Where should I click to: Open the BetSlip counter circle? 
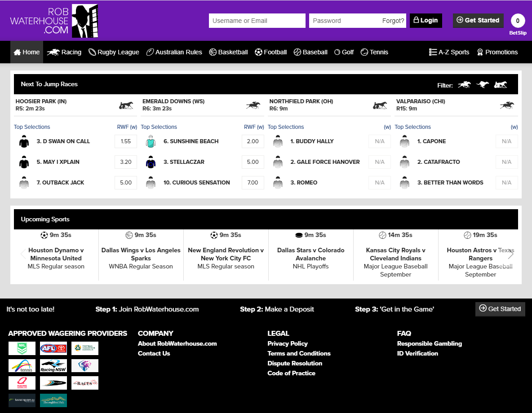[x=518, y=21]
